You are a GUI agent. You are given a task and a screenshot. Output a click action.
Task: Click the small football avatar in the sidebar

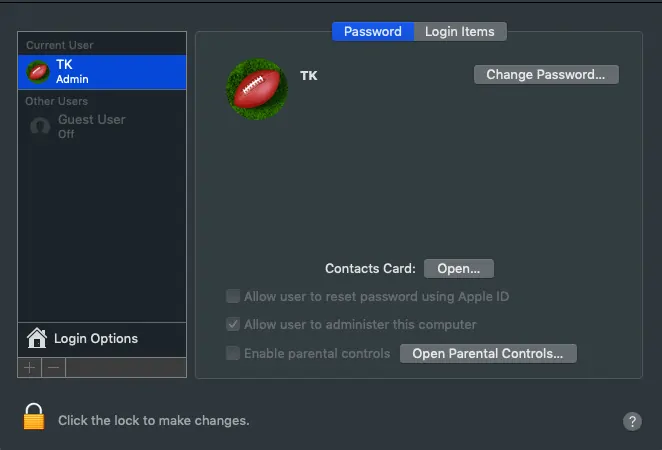pyautogui.click(x=39, y=71)
